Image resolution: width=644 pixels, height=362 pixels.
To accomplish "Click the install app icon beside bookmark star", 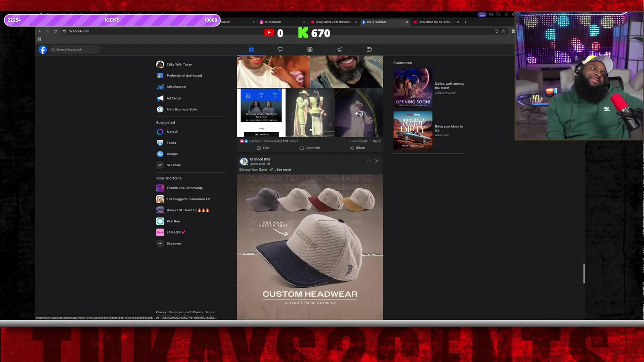I will click(496, 31).
